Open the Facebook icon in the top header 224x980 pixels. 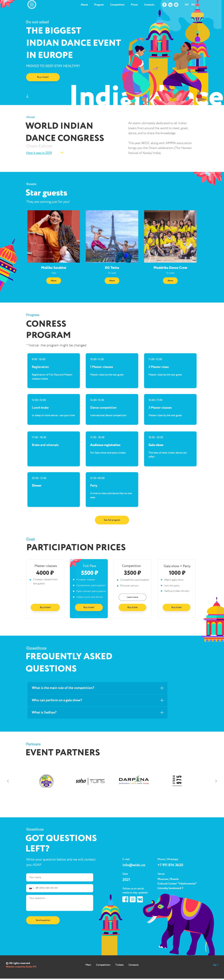165,5
